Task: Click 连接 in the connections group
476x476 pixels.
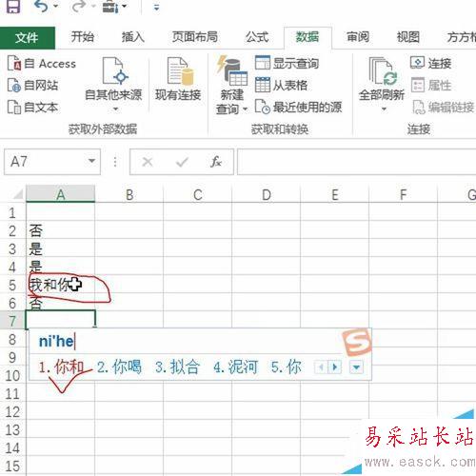Action: pyautogui.click(x=430, y=63)
